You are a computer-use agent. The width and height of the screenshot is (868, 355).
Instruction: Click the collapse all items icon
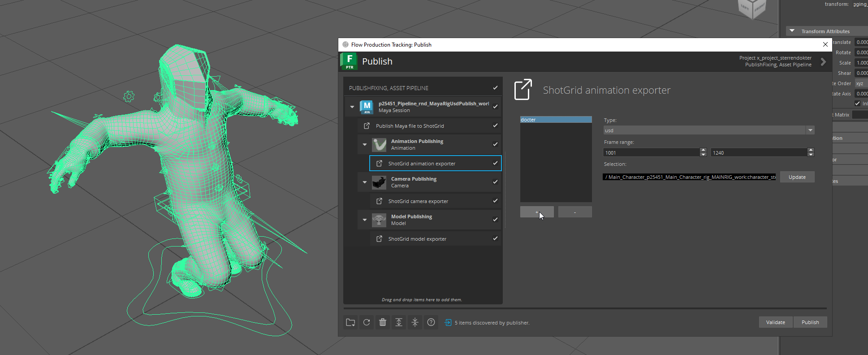[415, 322]
